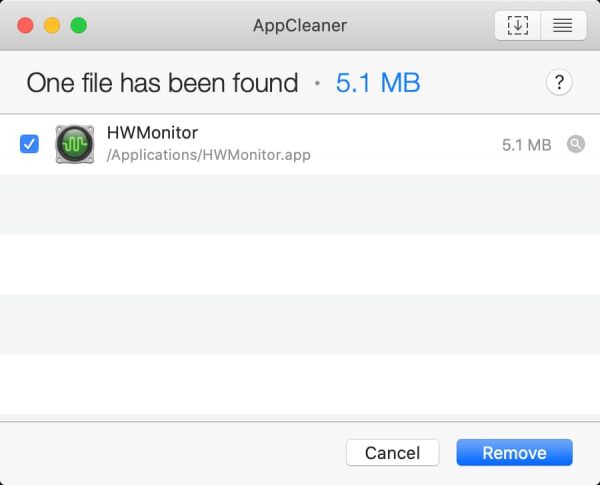The width and height of the screenshot is (600, 485).
Task: Click the HWMonitor app icon
Action: tap(74, 145)
